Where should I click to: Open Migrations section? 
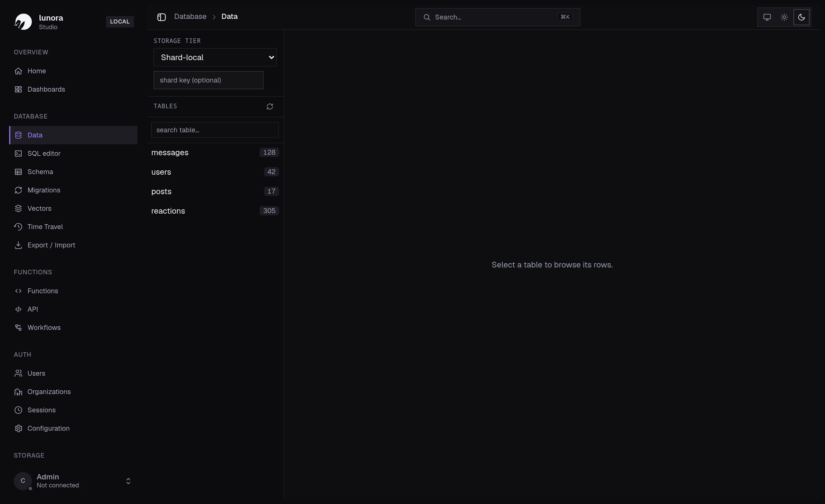click(x=73, y=190)
